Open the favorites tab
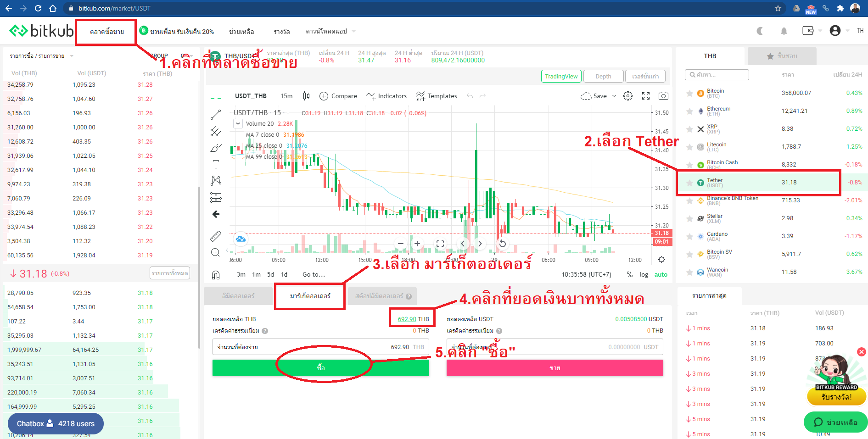Image resolution: width=868 pixels, height=439 pixels. (x=782, y=56)
